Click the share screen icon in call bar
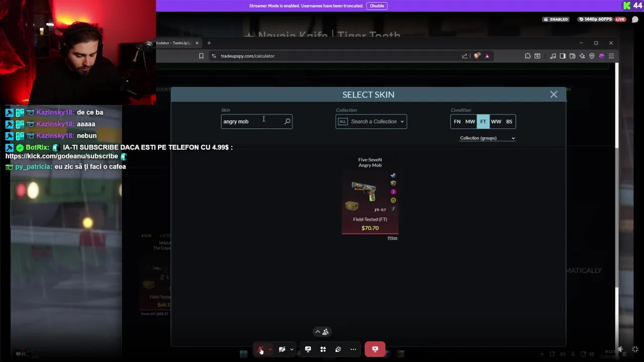This screenshot has height=362, width=644. (308, 349)
